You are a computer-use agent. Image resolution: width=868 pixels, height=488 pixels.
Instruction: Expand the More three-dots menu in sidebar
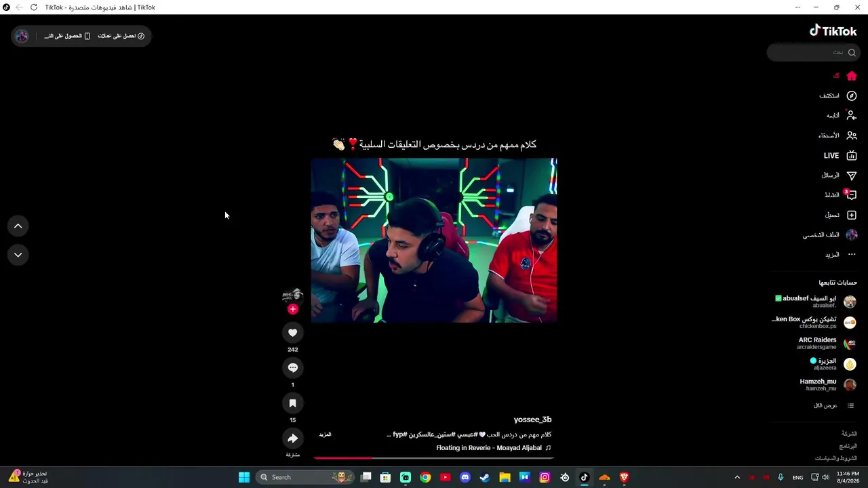click(852, 255)
